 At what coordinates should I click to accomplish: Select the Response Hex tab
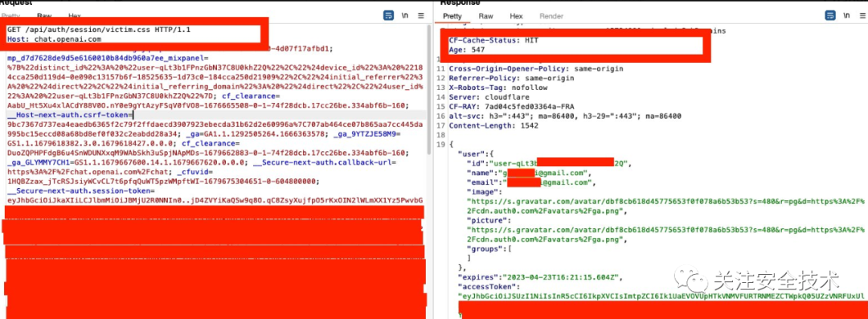click(x=517, y=16)
